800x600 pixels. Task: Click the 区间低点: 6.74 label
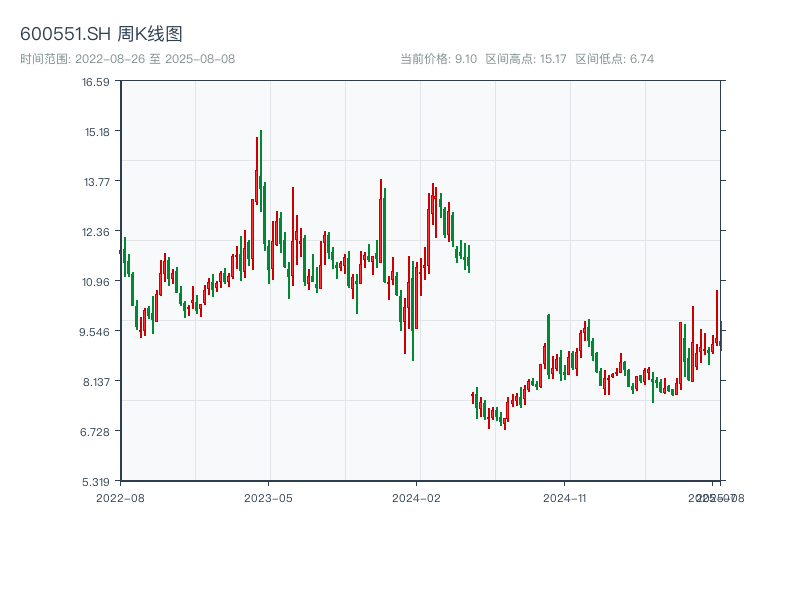point(614,59)
